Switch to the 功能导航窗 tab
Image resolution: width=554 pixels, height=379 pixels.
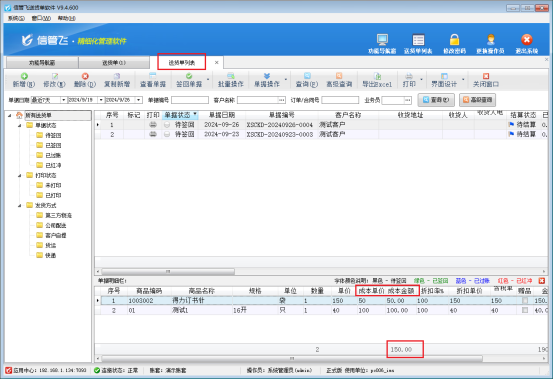tap(42, 63)
